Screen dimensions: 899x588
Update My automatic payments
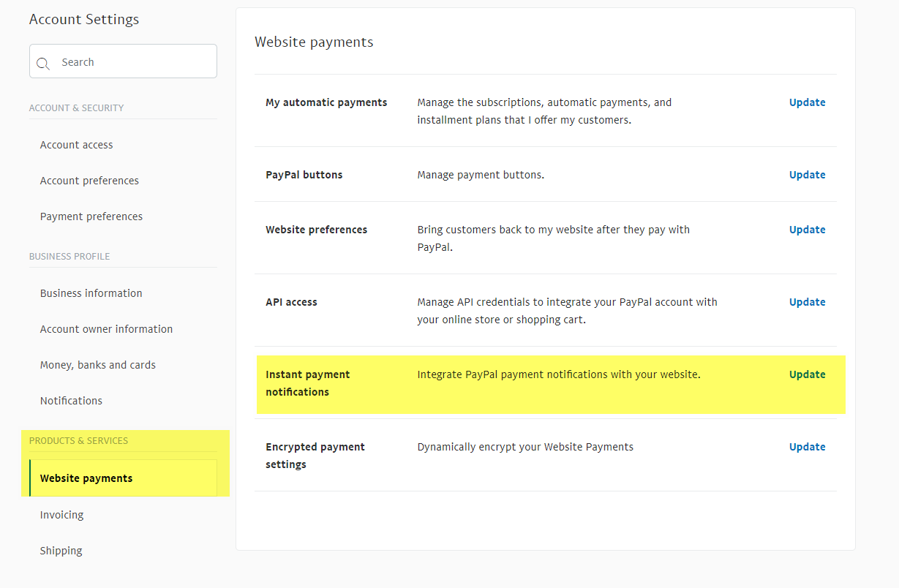[x=807, y=102]
